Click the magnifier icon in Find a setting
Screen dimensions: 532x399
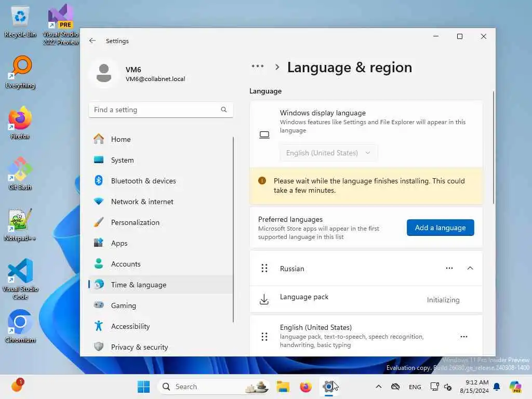[224, 110]
